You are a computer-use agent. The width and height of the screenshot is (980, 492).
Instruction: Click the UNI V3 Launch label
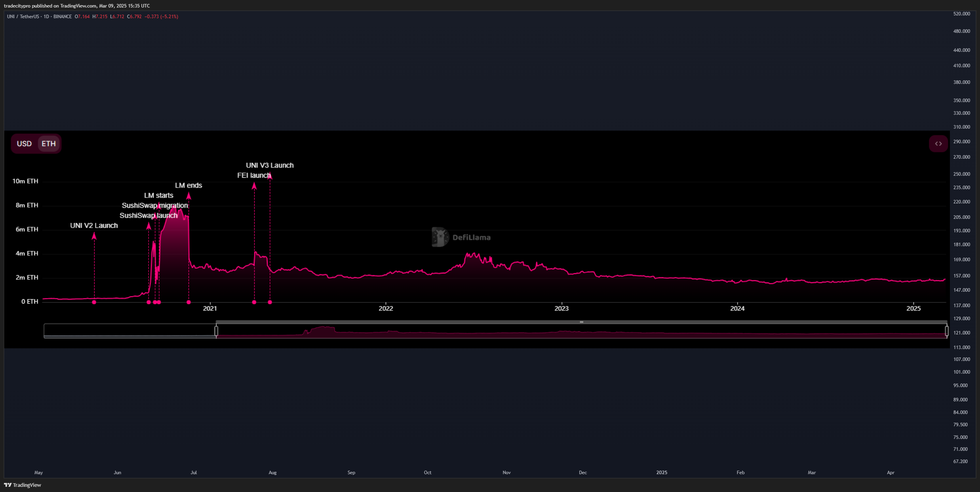(x=270, y=165)
